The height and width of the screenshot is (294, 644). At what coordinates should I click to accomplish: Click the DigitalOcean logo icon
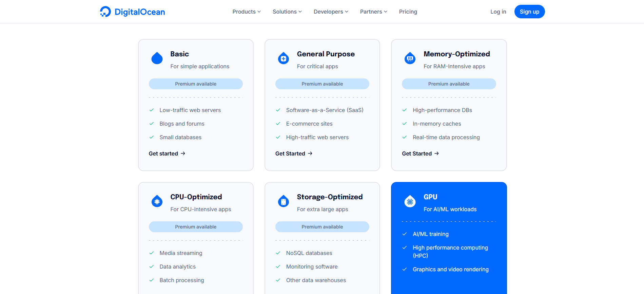tap(105, 12)
